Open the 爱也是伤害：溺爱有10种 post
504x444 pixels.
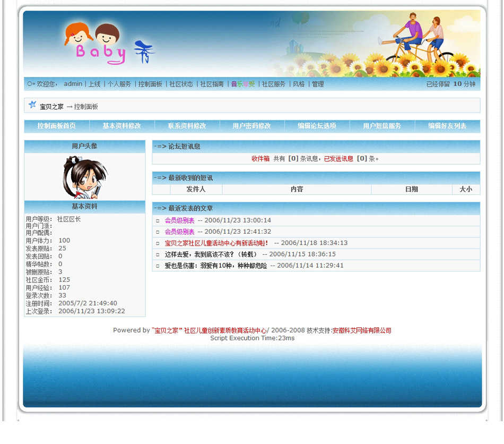tap(216, 266)
